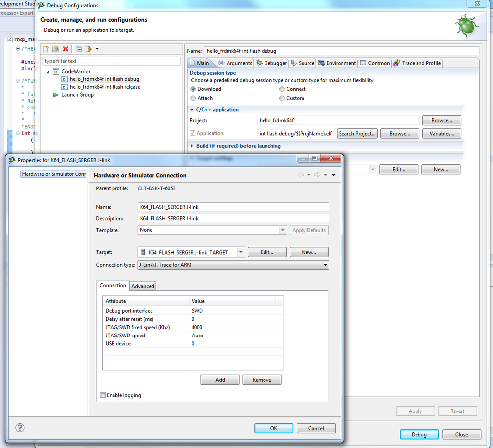Viewport: 493px width, 448px height.
Task: Click the Duplicate launch configuration icon
Action: tap(56, 49)
